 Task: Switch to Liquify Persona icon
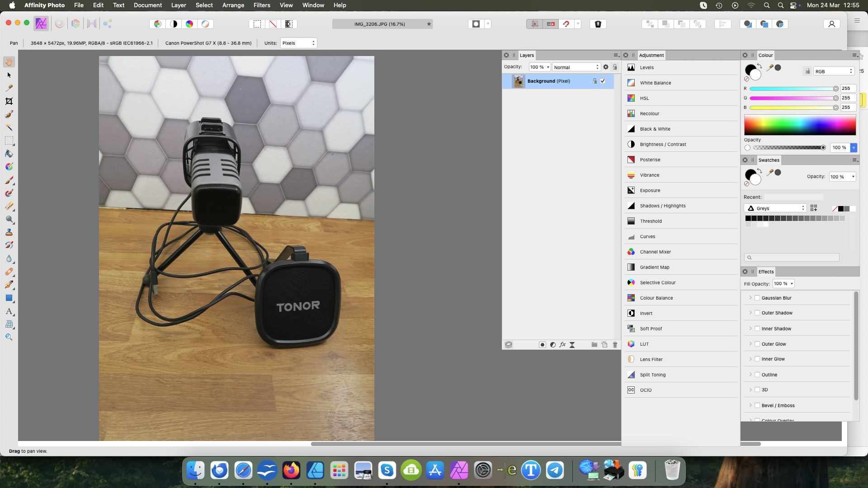tap(59, 23)
